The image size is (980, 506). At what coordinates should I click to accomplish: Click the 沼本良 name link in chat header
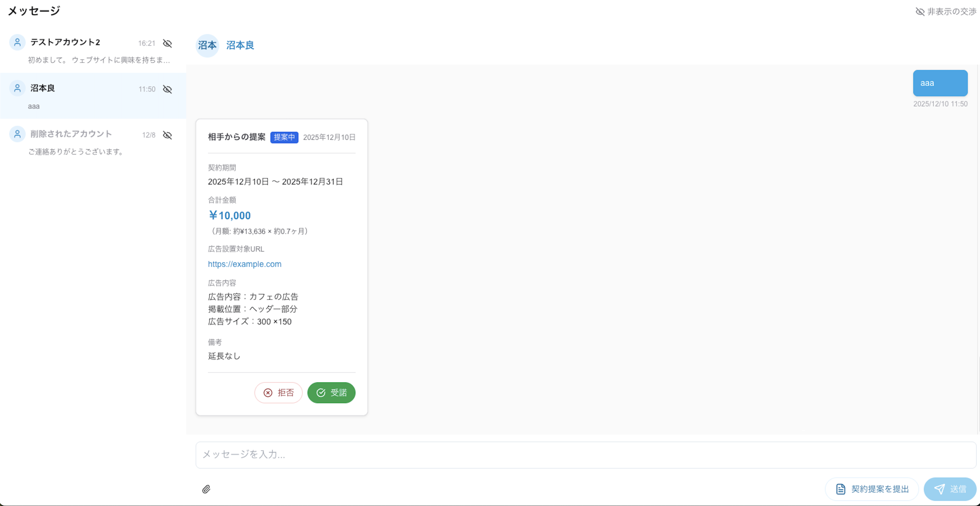[240, 45]
